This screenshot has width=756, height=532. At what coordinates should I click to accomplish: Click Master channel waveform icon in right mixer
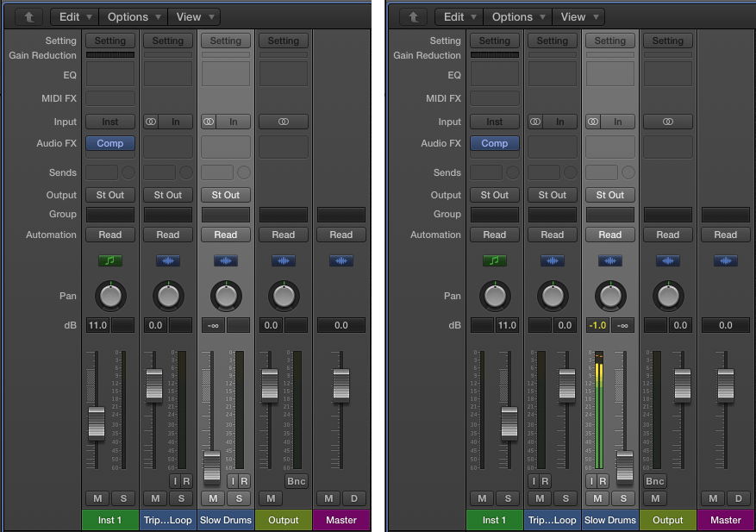(726, 261)
